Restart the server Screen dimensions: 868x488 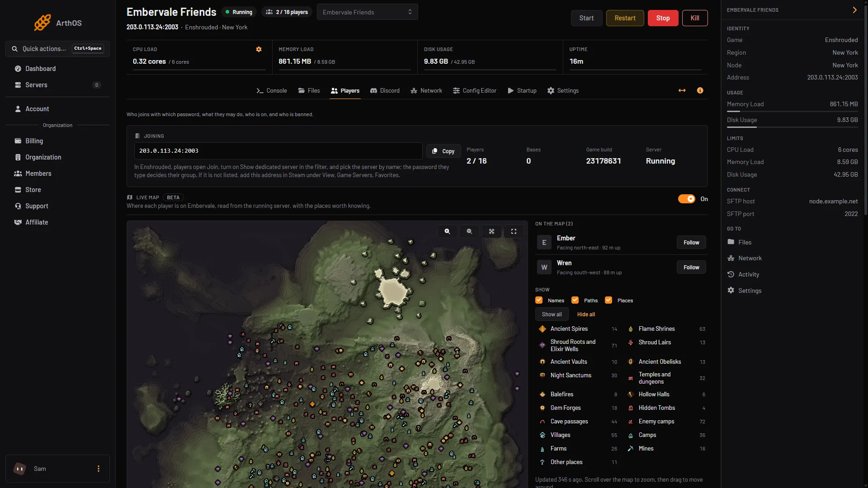tap(625, 18)
